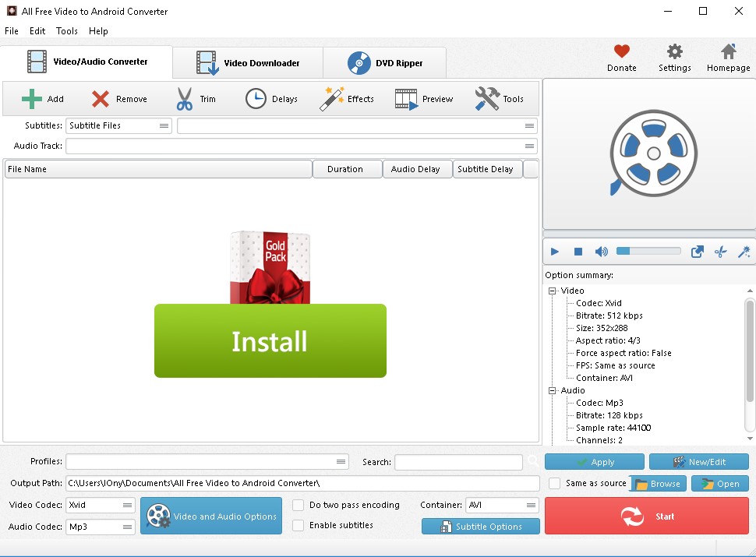The height and width of the screenshot is (557, 756).
Task: Select the Remove icon in the toolbar
Action: [100, 98]
